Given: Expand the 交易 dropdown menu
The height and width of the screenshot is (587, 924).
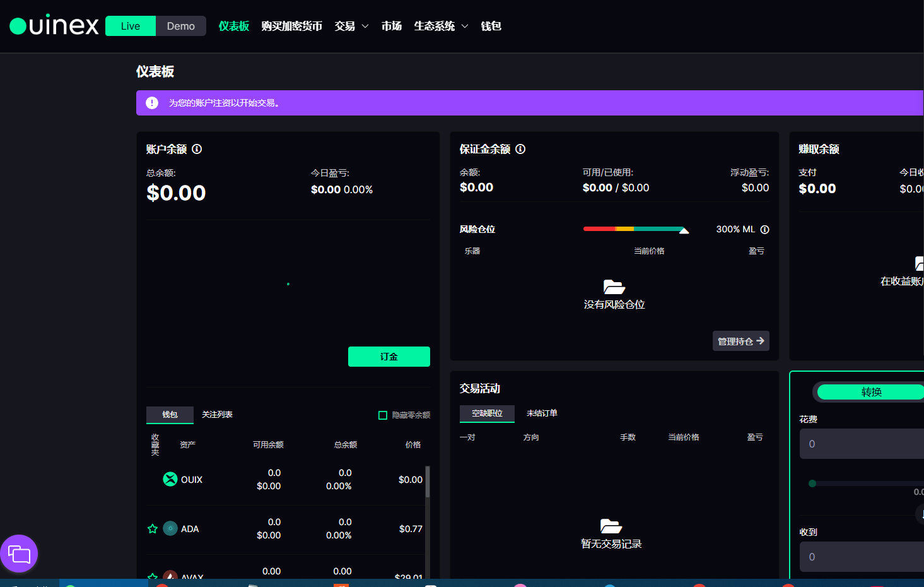Looking at the screenshot, I should click(x=351, y=26).
